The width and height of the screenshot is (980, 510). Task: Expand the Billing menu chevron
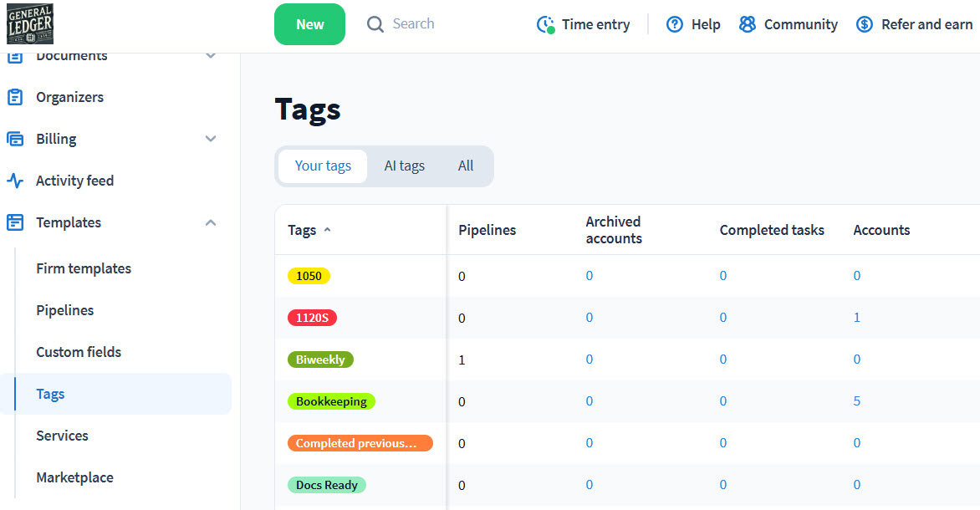pos(211,139)
